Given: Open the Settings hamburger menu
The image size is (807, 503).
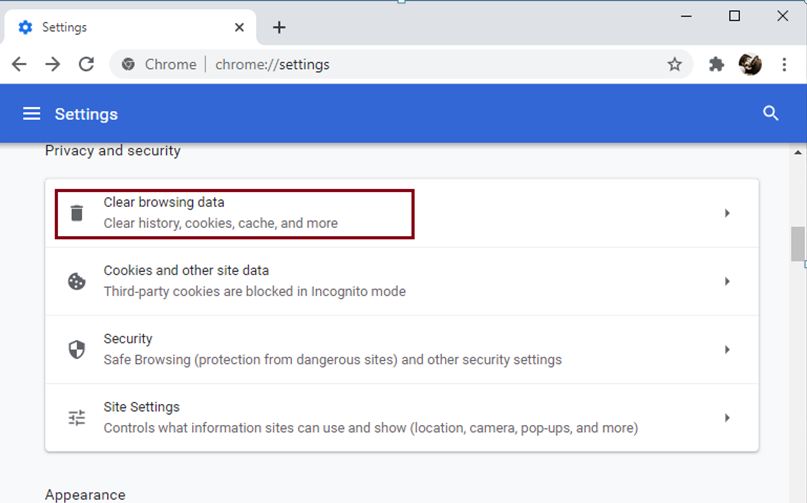Looking at the screenshot, I should pyautogui.click(x=31, y=114).
